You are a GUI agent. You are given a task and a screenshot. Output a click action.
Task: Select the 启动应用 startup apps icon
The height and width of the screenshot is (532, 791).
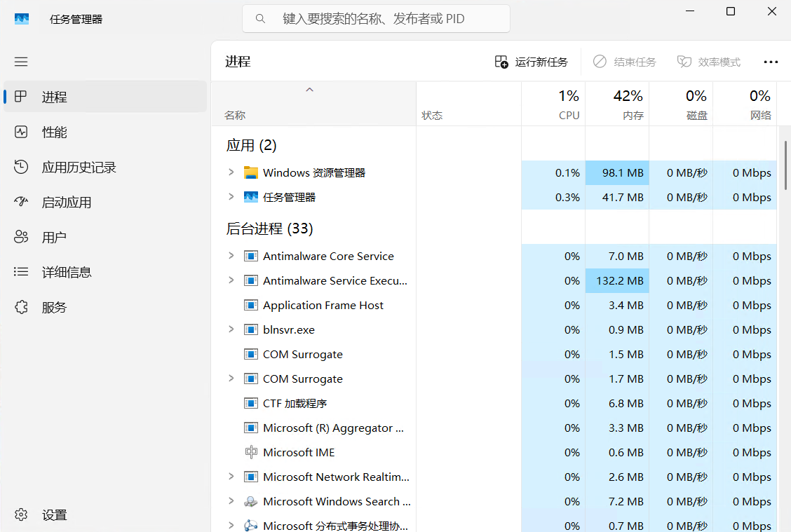21,202
